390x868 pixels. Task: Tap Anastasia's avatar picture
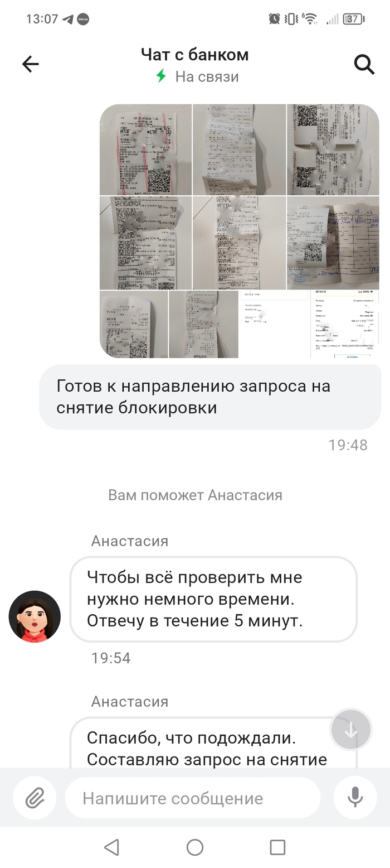[x=35, y=616]
